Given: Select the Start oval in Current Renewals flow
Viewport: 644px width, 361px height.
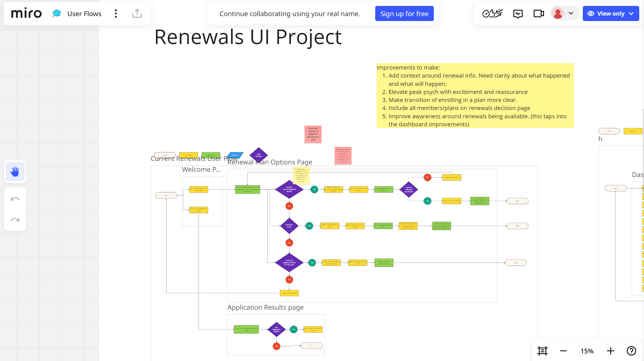Looking at the screenshot, I should [166, 195].
